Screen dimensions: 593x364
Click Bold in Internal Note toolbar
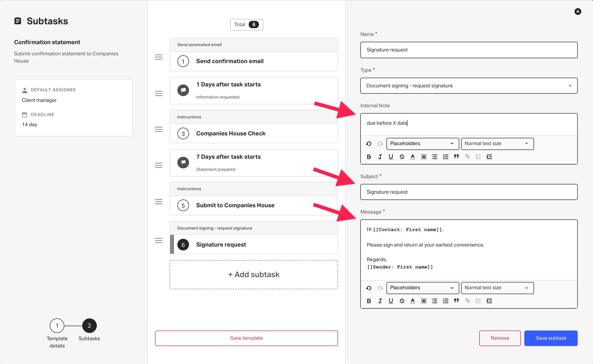pyautogui.click(x=369, y=157)
